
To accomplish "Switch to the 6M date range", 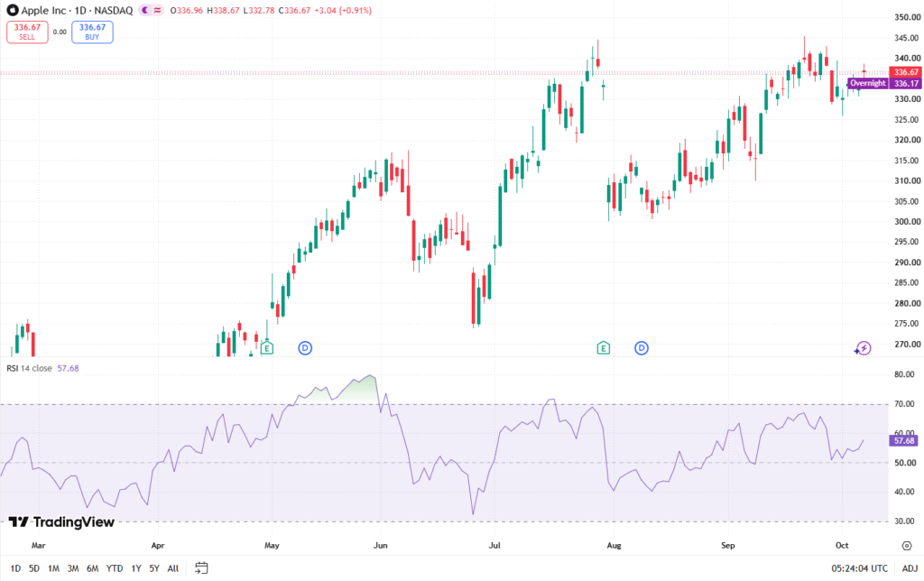I will point(92,568).
